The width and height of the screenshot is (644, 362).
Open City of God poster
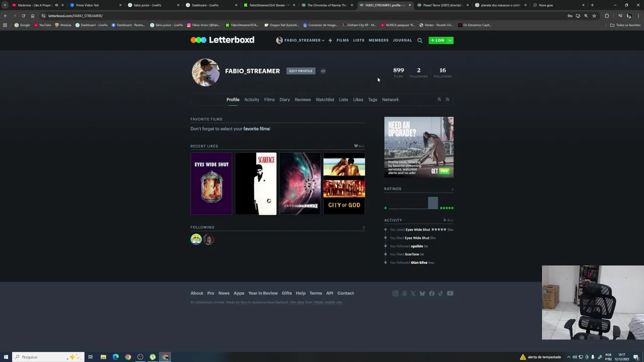point(344,184)
